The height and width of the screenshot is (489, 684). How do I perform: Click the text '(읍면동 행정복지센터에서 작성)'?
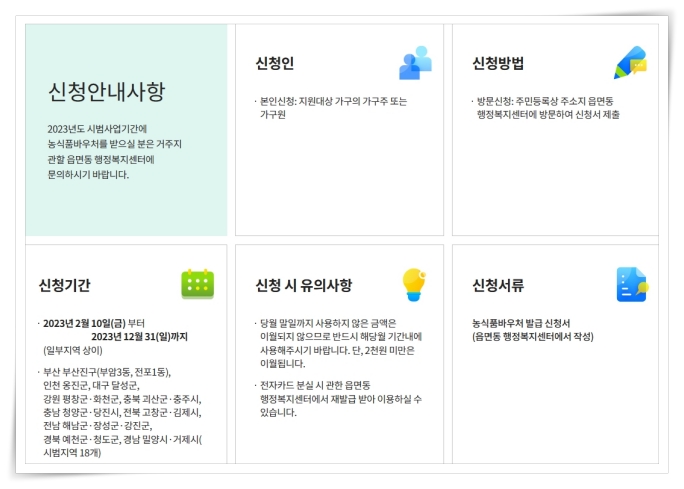[533, 337]
